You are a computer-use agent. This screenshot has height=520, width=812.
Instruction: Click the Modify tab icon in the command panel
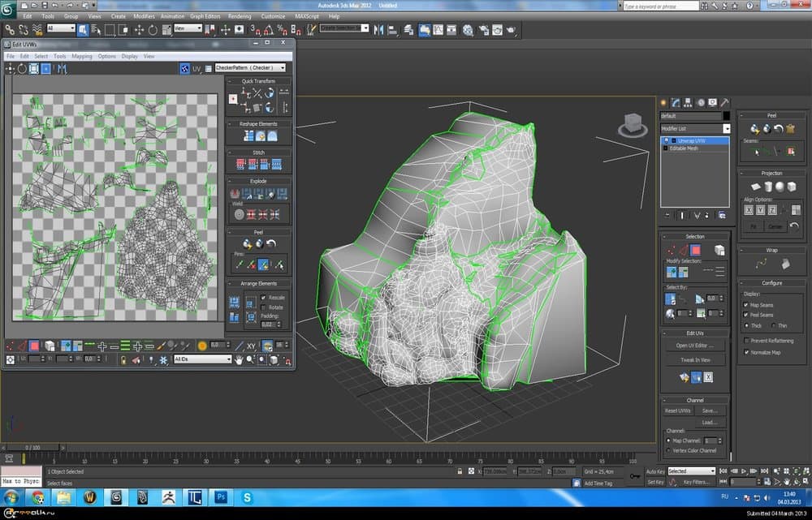click(x=676, y=103)
